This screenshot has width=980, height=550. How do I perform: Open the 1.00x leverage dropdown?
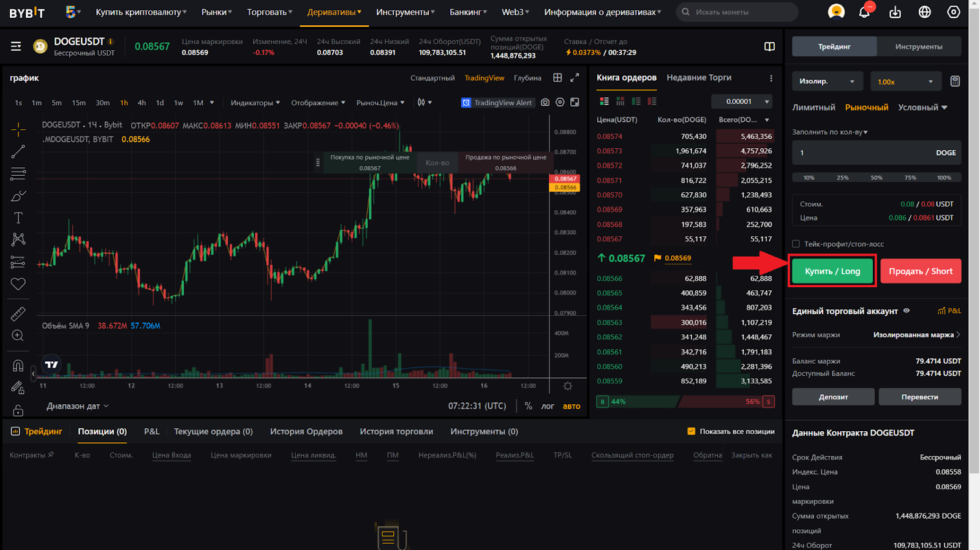[905, 81]
